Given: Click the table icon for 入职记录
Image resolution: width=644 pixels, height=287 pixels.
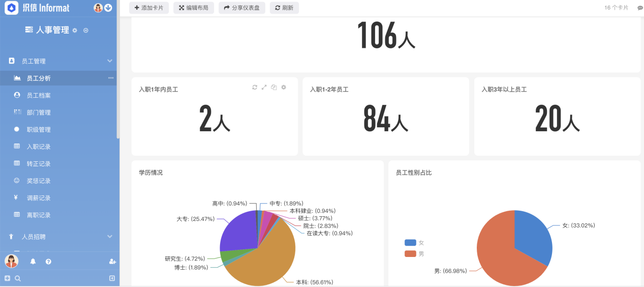Looking at the screenshot, I should coord(17,147).
